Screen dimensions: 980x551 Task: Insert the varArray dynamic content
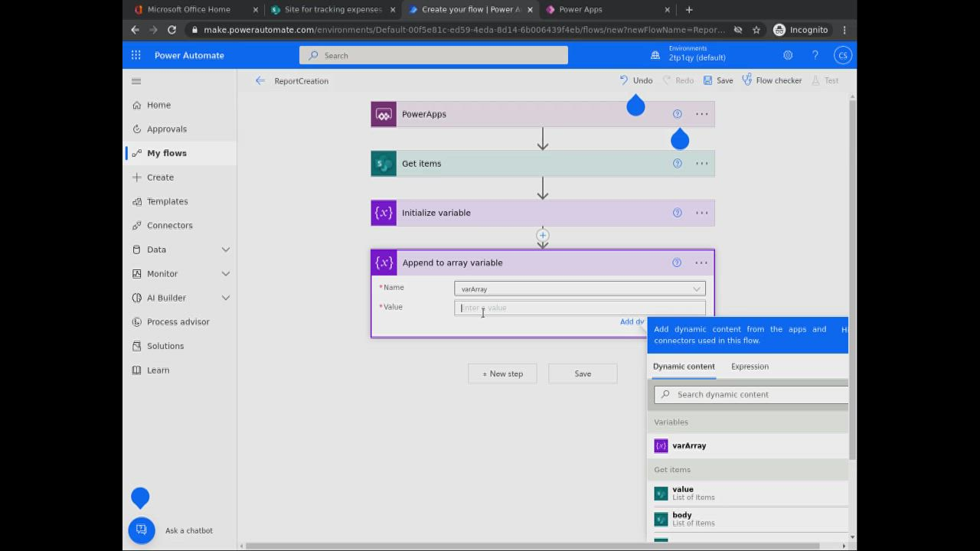point(748,445)
